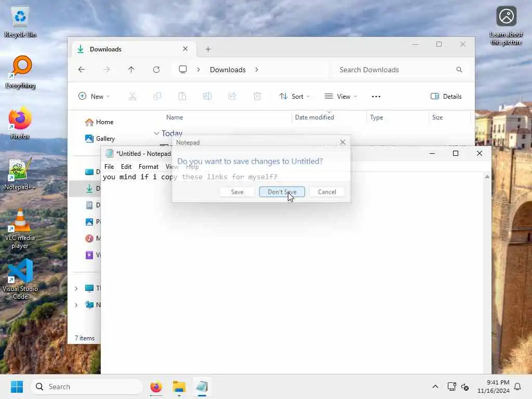This screenshot has height=399, width=532.
Task: Toggle the Details pane in Explorer
Action: tap(446, 96)
